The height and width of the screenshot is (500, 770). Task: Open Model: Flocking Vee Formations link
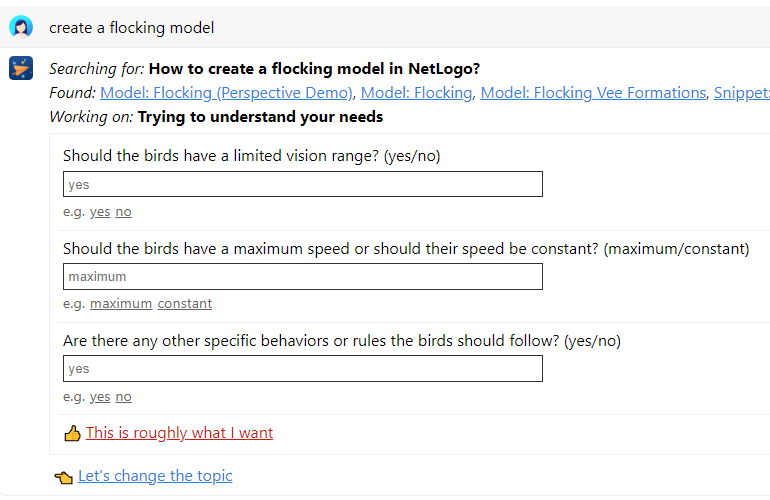coord(593,93)
